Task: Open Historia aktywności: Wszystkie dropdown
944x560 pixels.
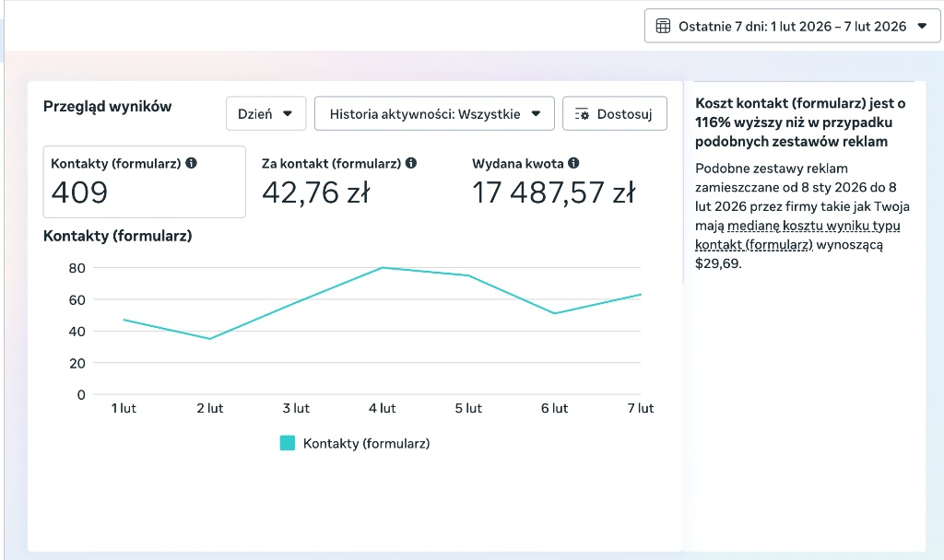Action: (x=434, y=113)
